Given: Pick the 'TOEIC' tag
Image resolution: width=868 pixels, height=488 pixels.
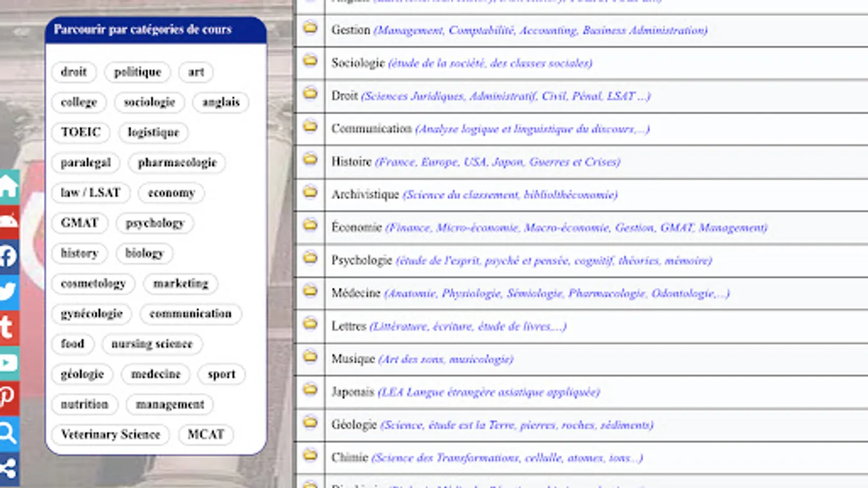Looking at the screenshot, I should point(81,132).
